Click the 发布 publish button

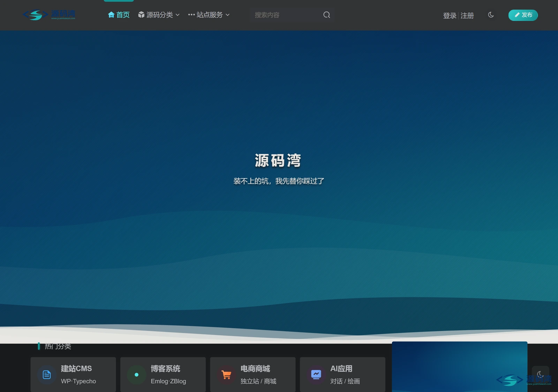pyautogui.click(x=523, y=15)
